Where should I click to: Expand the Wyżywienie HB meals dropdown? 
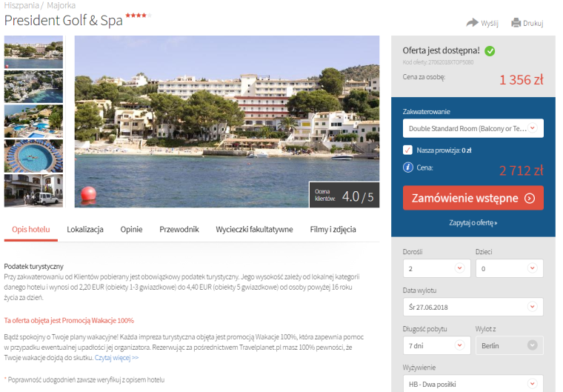(x=473, y=383)
